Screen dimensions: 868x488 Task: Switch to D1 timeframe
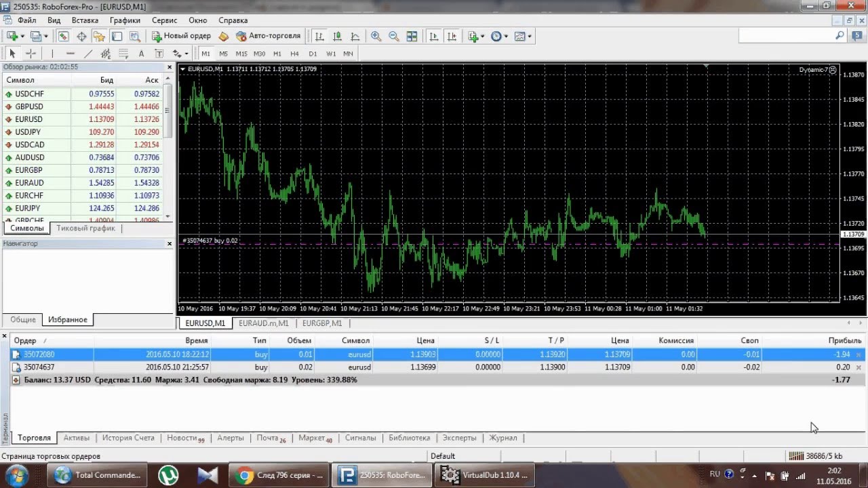coord(313,54)
